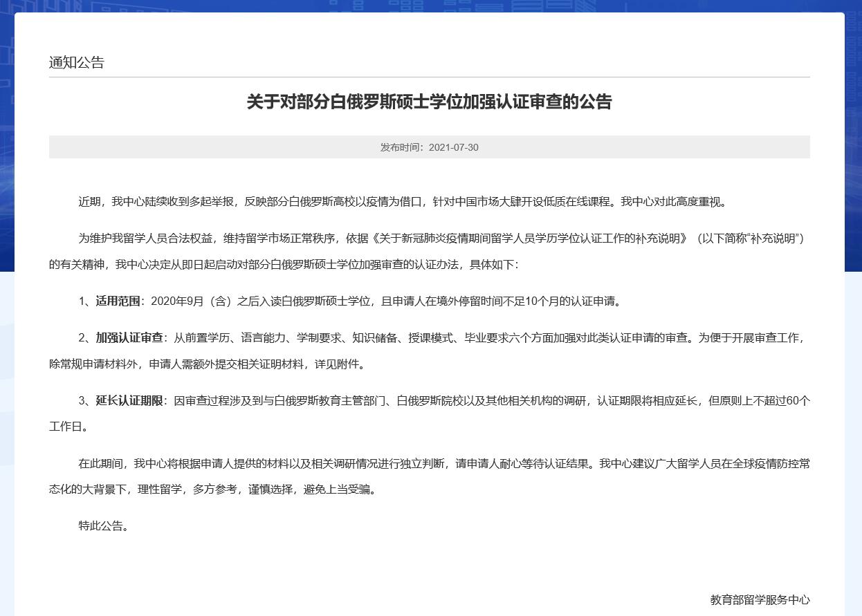Click the bold label 延长认证期限

click(x=129, y=401)
